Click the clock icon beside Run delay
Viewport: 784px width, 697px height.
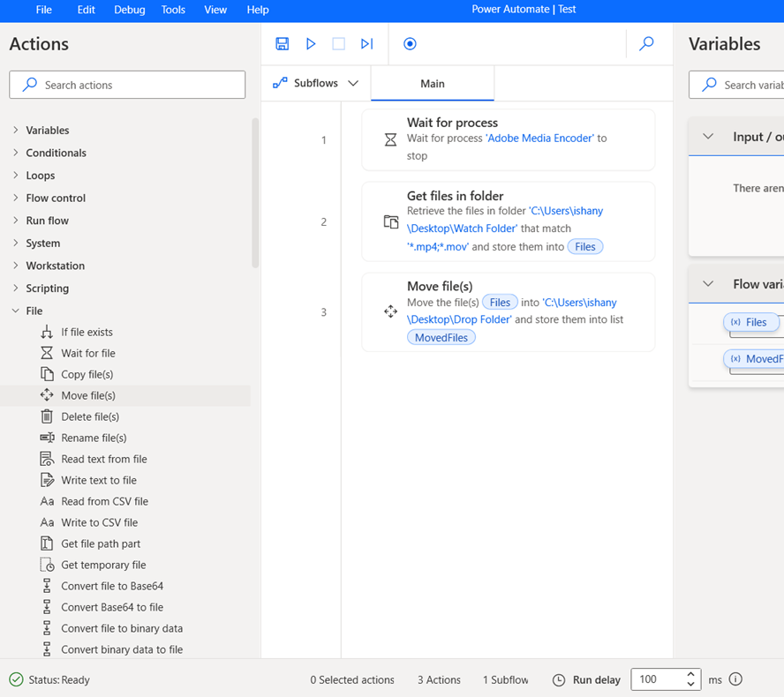point(559,680)
